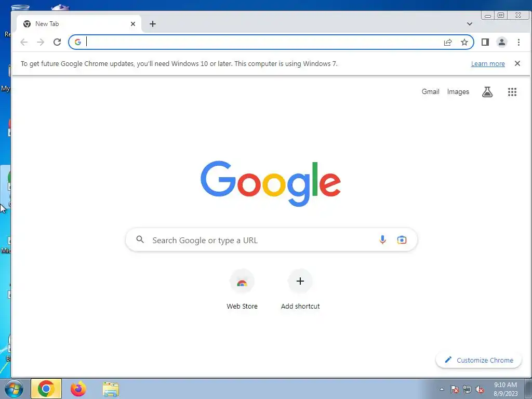Open Windows Explorer from taskbar
The height and width of the screenshot is (399, 532).
tap(111, 389)
